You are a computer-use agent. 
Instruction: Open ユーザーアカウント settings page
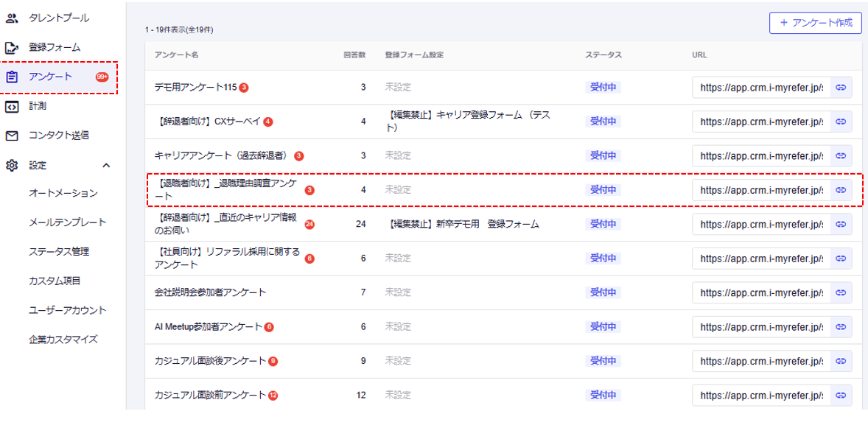(67, 310)
